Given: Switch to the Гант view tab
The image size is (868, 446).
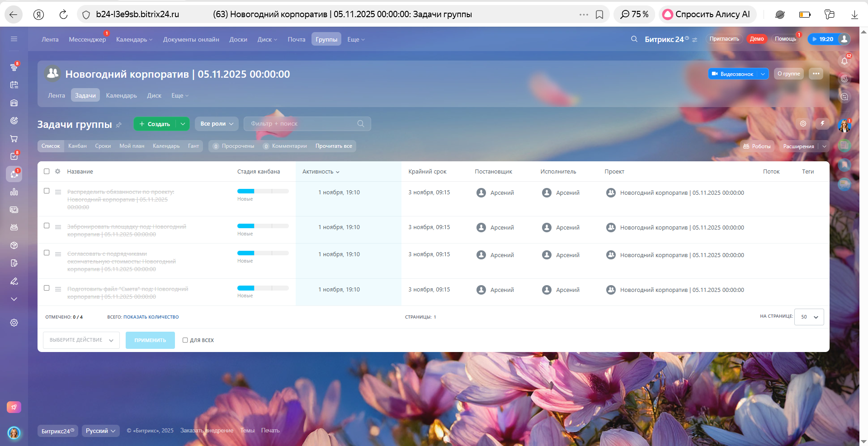Looking at the screenshot, I should pos(193,146).
